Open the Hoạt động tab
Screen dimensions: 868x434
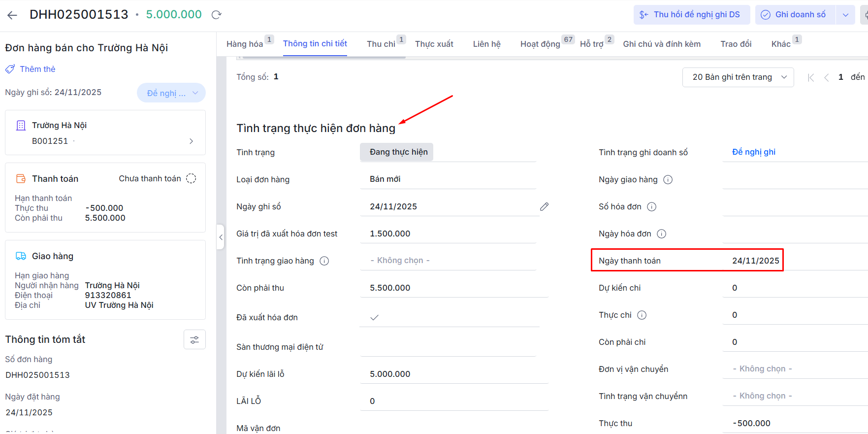(x=540, y=44)
